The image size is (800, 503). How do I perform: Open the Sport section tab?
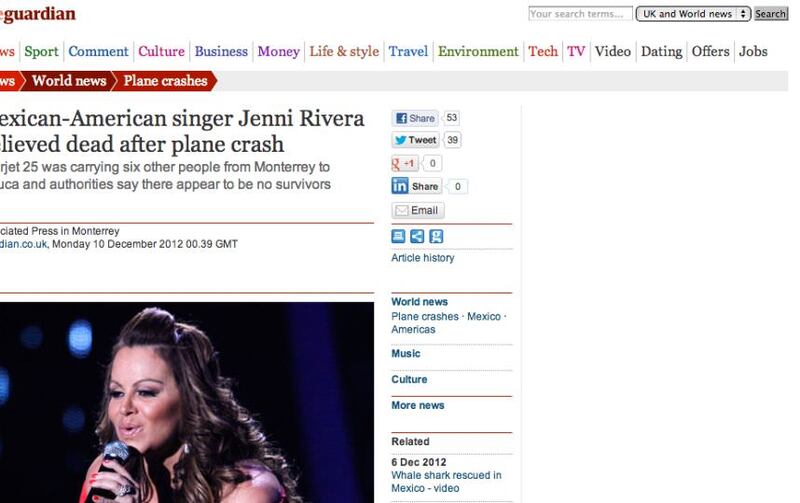click(x=41, y=52)
